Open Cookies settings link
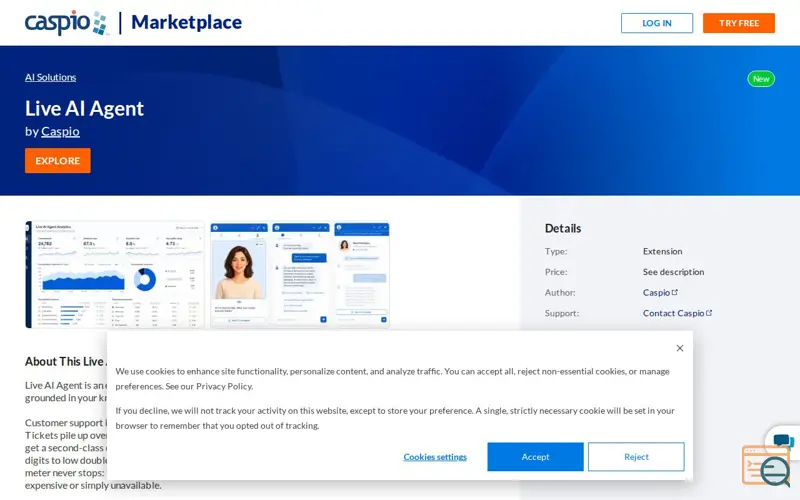This screenshot has width=800, height=500. pos(435,457)
